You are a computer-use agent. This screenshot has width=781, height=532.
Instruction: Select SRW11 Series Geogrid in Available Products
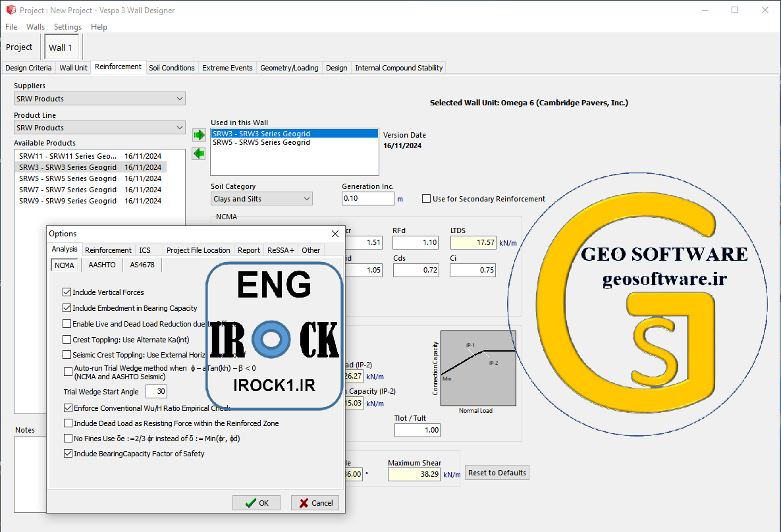[x=90, y=156]
